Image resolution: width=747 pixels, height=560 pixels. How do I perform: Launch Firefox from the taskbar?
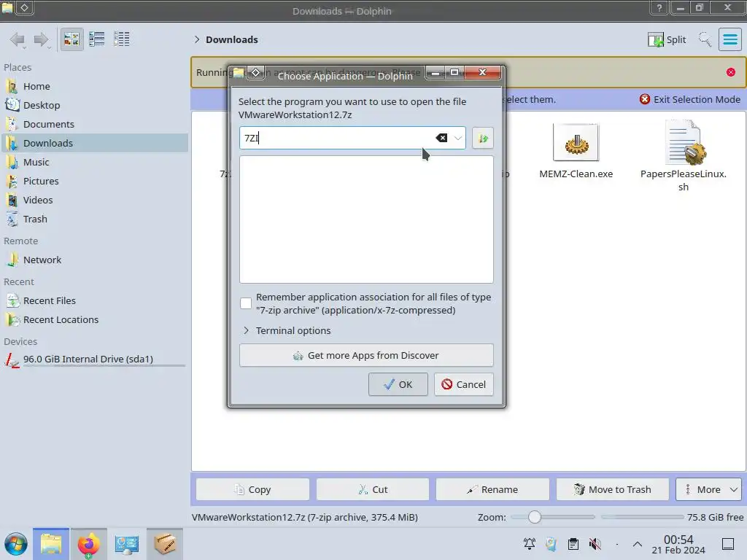coord(88,544)
